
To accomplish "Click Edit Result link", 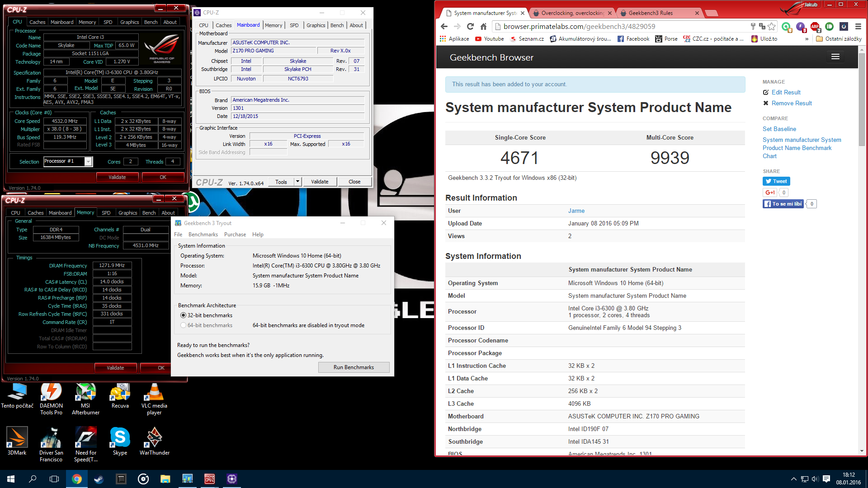I will point(786,92).
